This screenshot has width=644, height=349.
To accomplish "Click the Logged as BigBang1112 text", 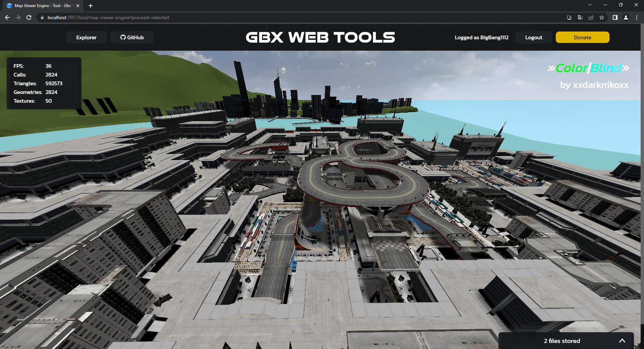I will click(481, 37).
